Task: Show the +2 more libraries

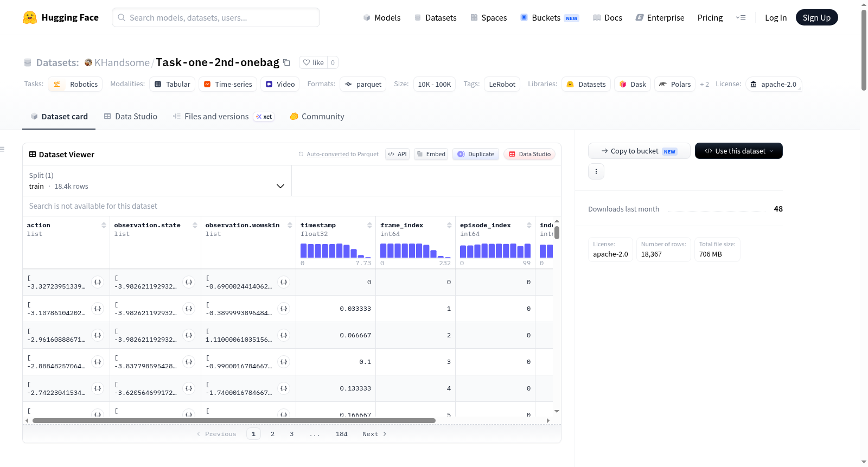Action: click(704, 85)
